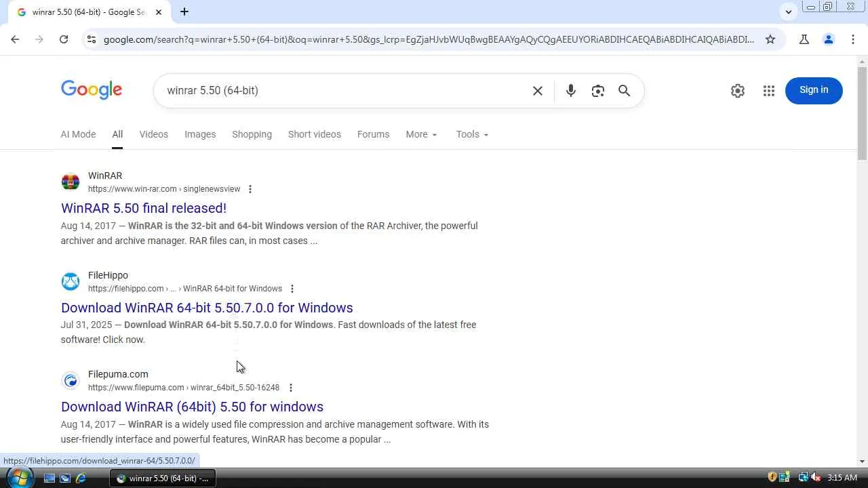Select the All results tab
The image size is (868, 488).
pos(117,134)
